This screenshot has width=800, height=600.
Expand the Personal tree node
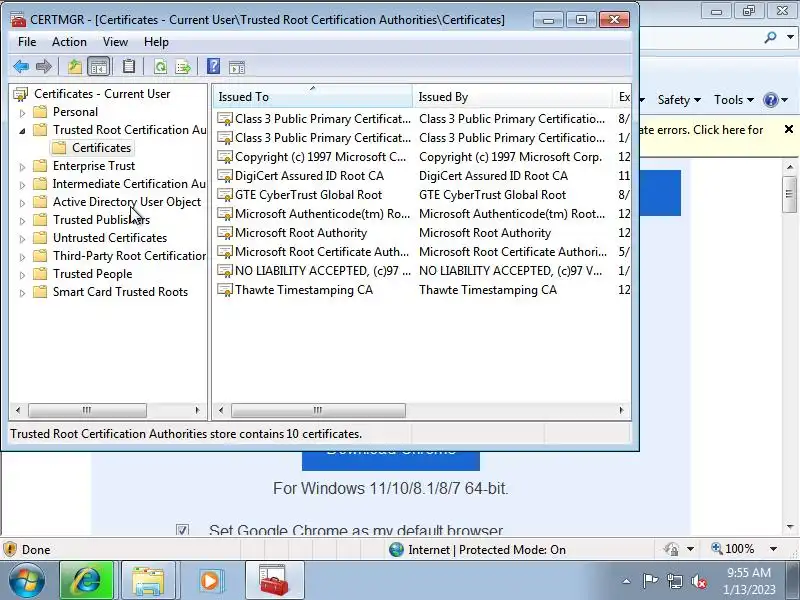pos(22,112)
